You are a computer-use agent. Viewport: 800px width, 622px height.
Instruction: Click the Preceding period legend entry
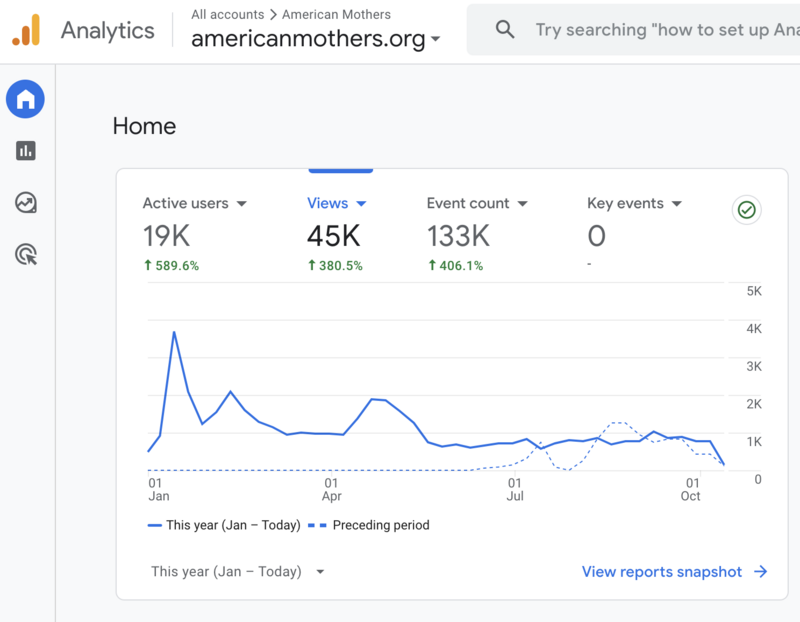369,525
